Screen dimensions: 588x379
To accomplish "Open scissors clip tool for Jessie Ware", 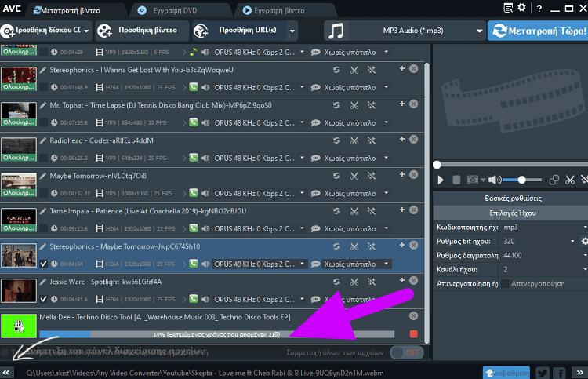I will (354, 282).
